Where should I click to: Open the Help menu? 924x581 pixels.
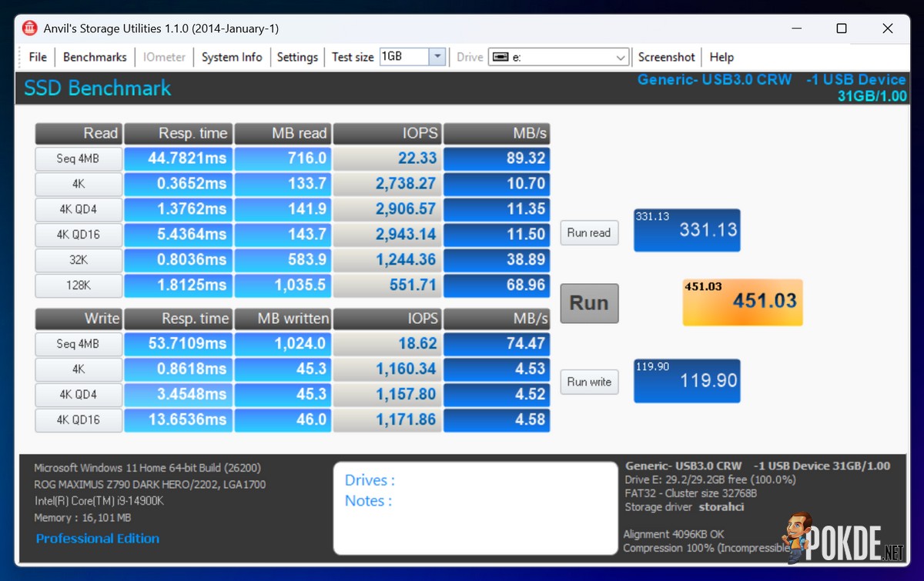coord(721,57)
